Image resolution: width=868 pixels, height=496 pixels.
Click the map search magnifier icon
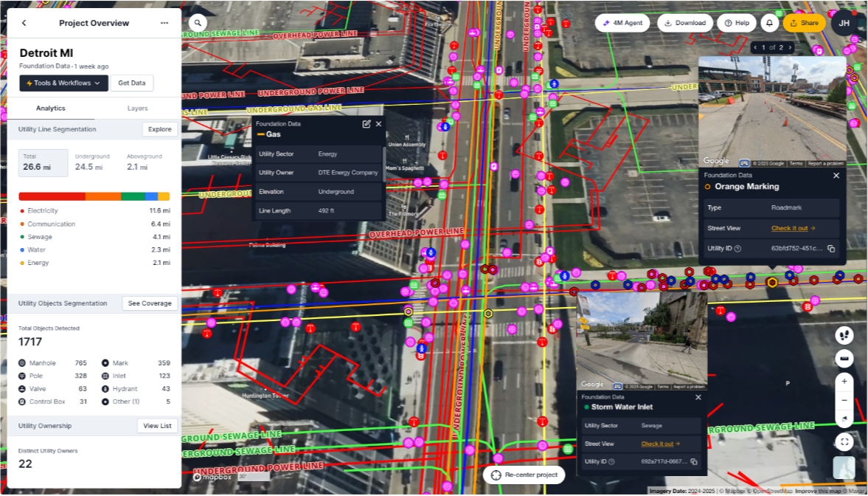coord(198,23)
